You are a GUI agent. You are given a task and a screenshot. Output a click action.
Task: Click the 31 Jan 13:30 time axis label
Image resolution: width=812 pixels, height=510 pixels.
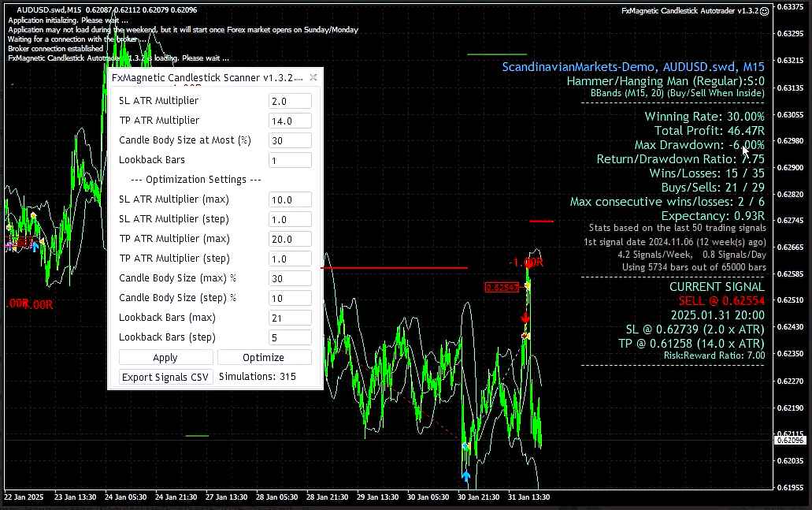(x=528, y=497)
